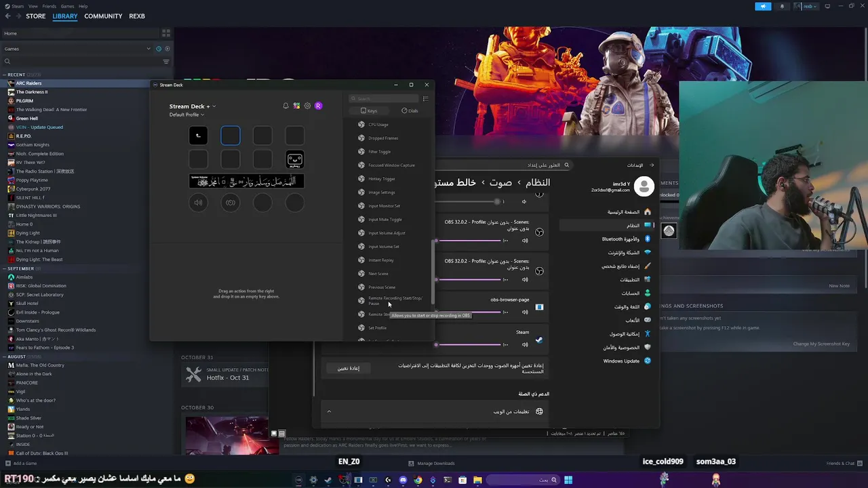
Task: Open Stream Deck Marketplace colorful icon
Action: [296, 106]
